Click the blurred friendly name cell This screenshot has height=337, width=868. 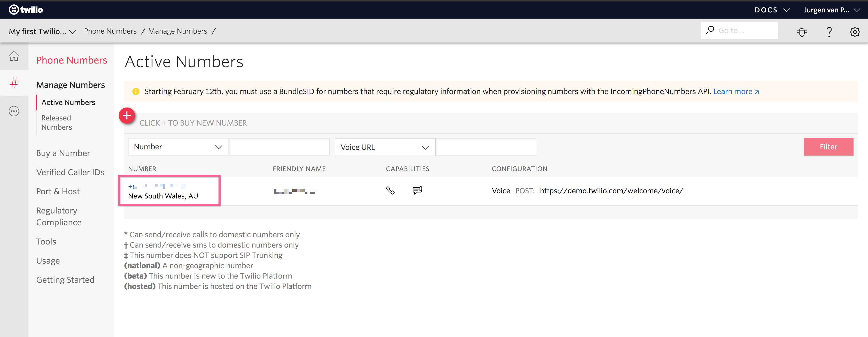[294, 192]
